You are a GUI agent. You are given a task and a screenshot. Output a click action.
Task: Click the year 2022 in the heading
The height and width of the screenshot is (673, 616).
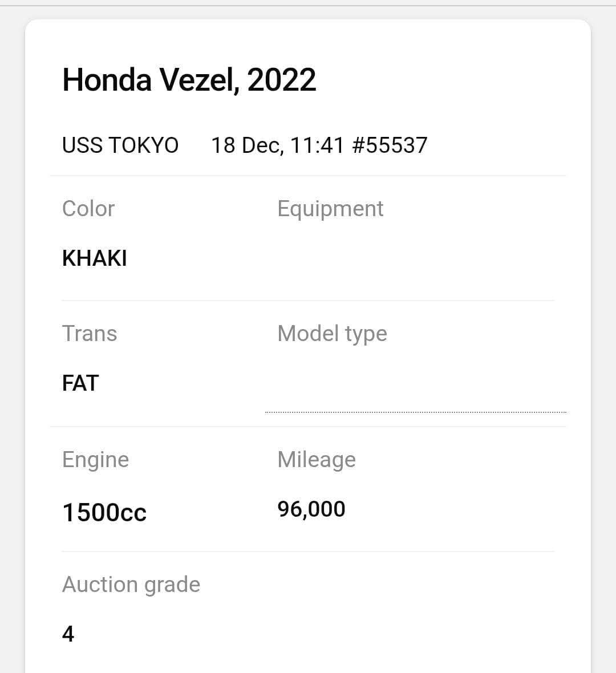281,80
